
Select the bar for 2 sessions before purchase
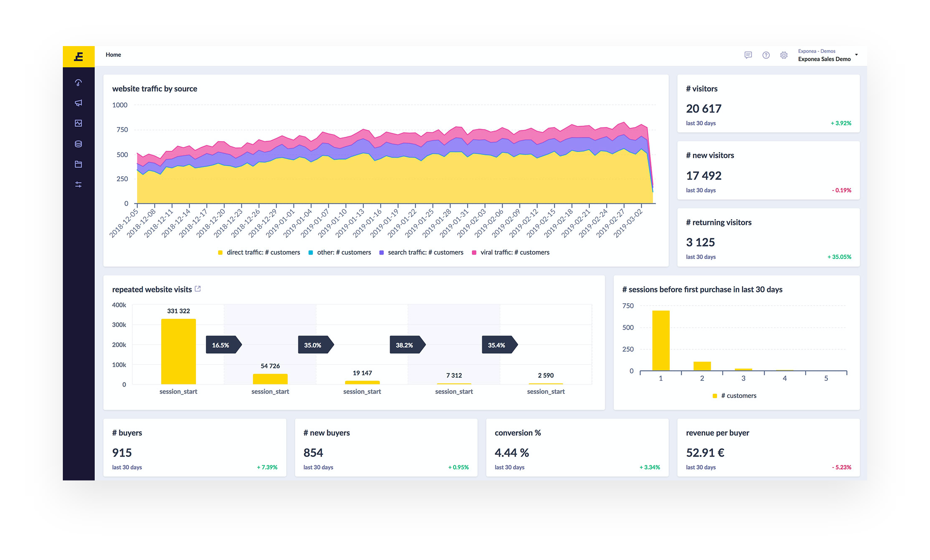point(702,366)
